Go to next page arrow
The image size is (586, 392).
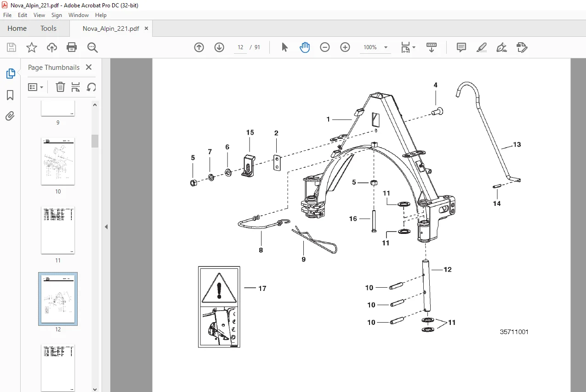pos(219,47)
